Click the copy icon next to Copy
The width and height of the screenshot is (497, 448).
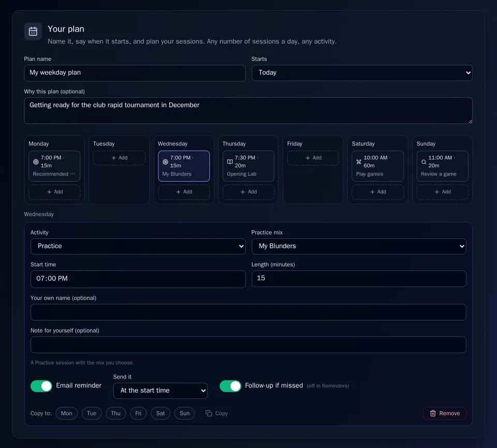[x=209, y=413]
